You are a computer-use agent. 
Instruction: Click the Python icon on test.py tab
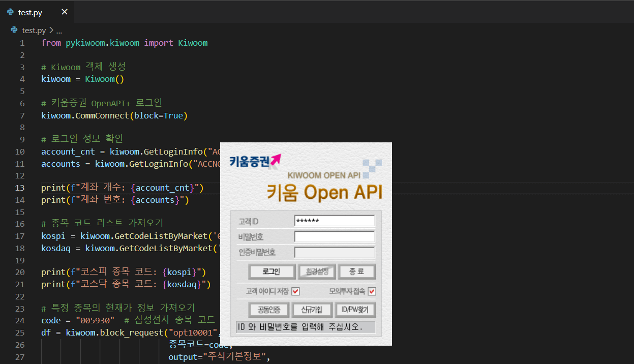click(x=10, y=12)
